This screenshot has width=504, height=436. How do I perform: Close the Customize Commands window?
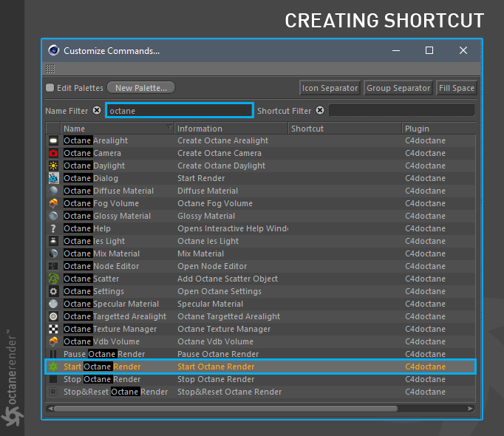pyautogui.click(x=463, y=50)
